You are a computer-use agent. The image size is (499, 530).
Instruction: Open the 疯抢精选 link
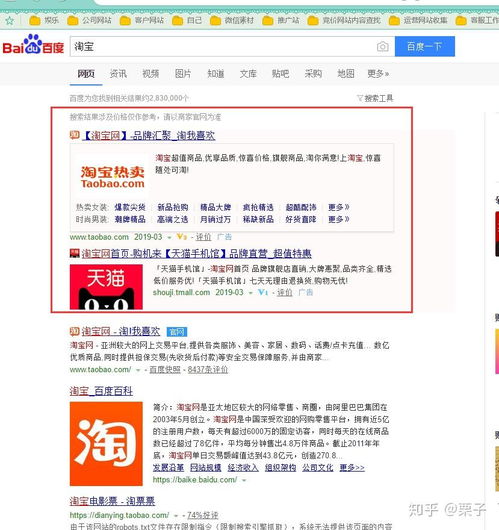click(258, 207)
